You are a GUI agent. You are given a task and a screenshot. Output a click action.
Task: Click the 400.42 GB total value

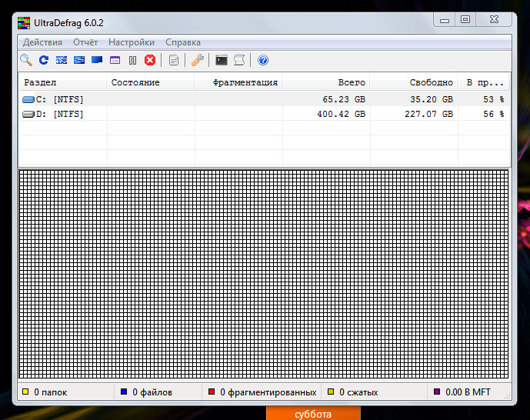tap(341, 114)
